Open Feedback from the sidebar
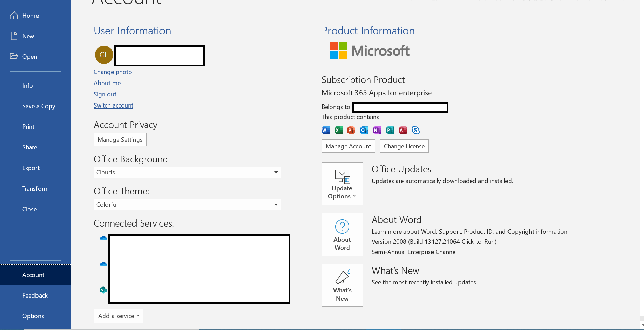 [35, 296]
